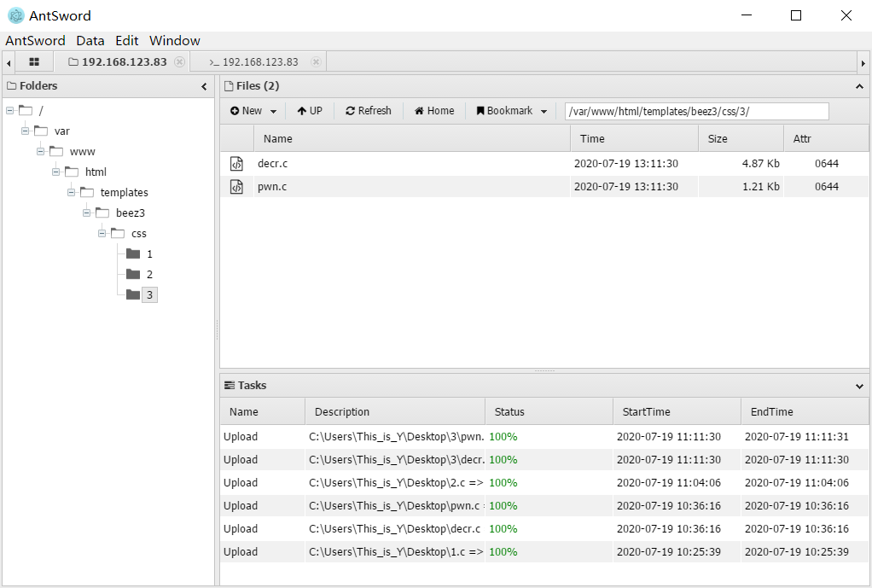Screen dimensions: 872x588
Task: Select upload task for Desktop\2.c
Action: pyautogui.click(x=544, y=483)
